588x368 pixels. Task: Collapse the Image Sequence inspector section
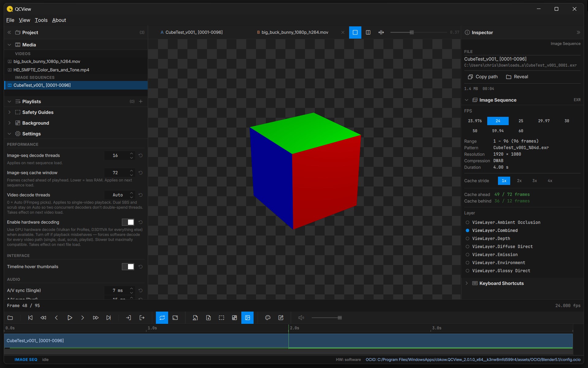[466, 100]
